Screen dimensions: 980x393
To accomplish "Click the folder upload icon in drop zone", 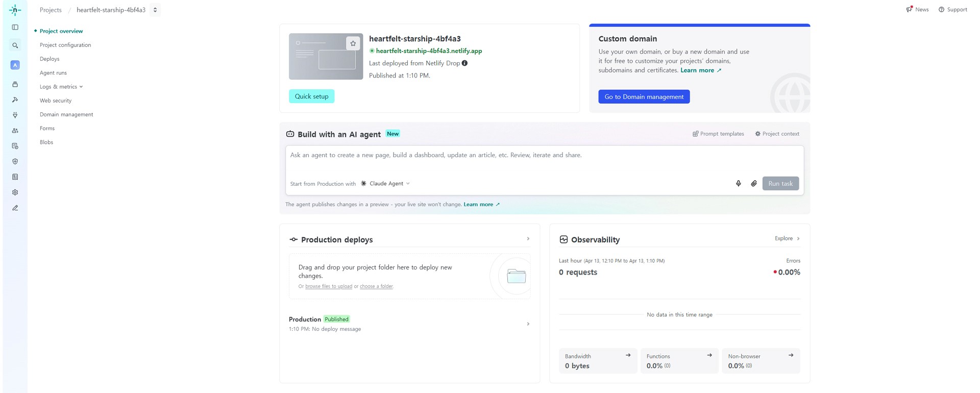I will (516, 276).
